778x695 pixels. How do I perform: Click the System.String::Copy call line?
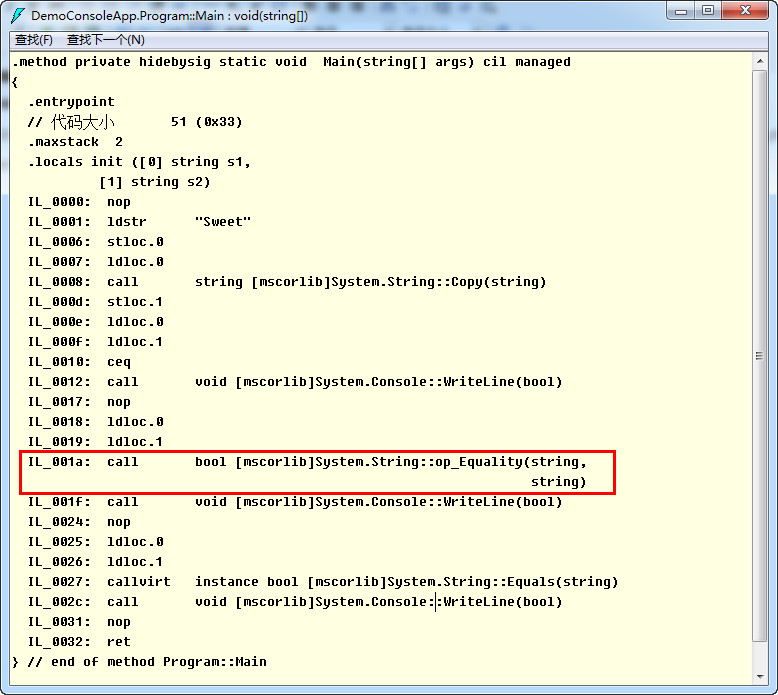(x=370, y=282)
